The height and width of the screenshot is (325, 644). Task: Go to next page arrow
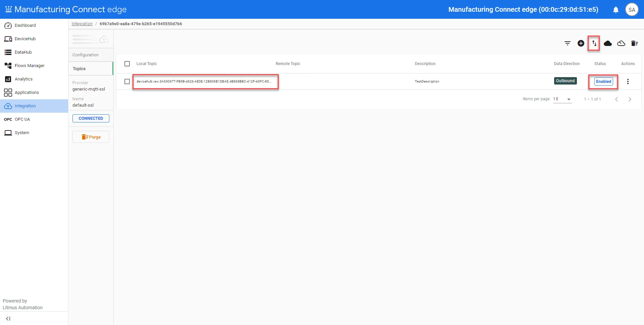[x=630, y=99]
